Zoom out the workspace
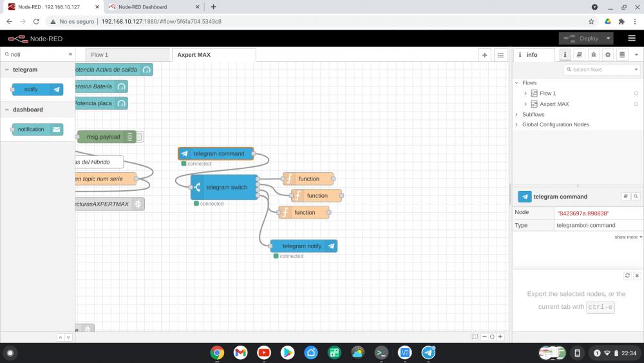 point(484,337)
